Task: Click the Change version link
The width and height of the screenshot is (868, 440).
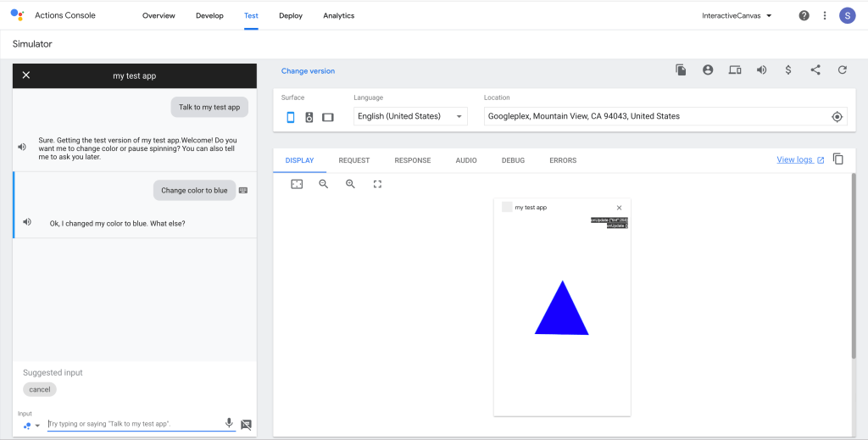Action: click(308, 71)
